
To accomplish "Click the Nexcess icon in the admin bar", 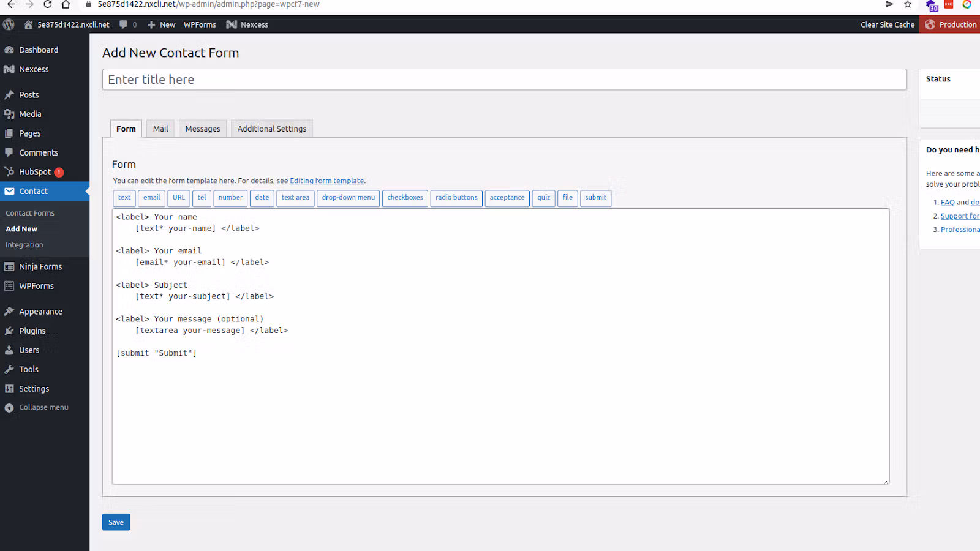I will 231,24.
